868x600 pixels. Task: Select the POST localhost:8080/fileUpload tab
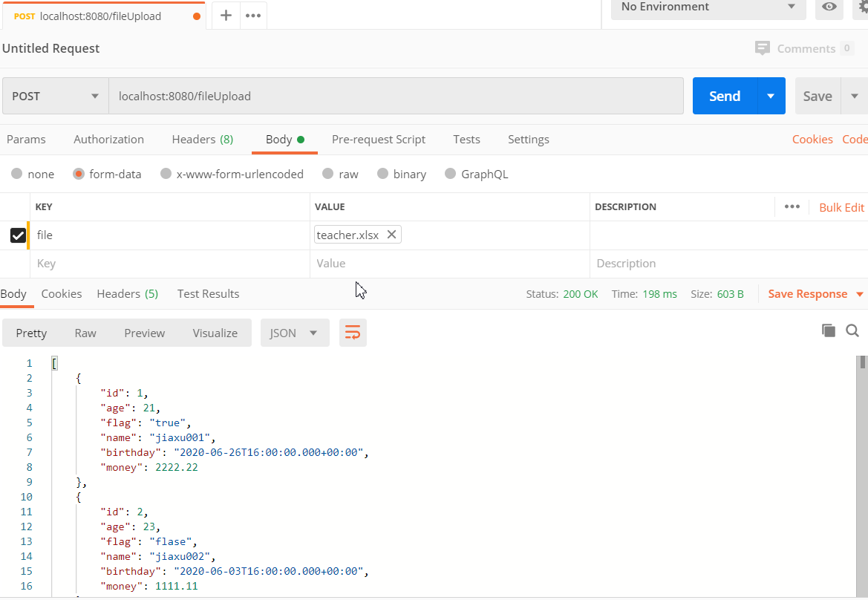[104, 16]
